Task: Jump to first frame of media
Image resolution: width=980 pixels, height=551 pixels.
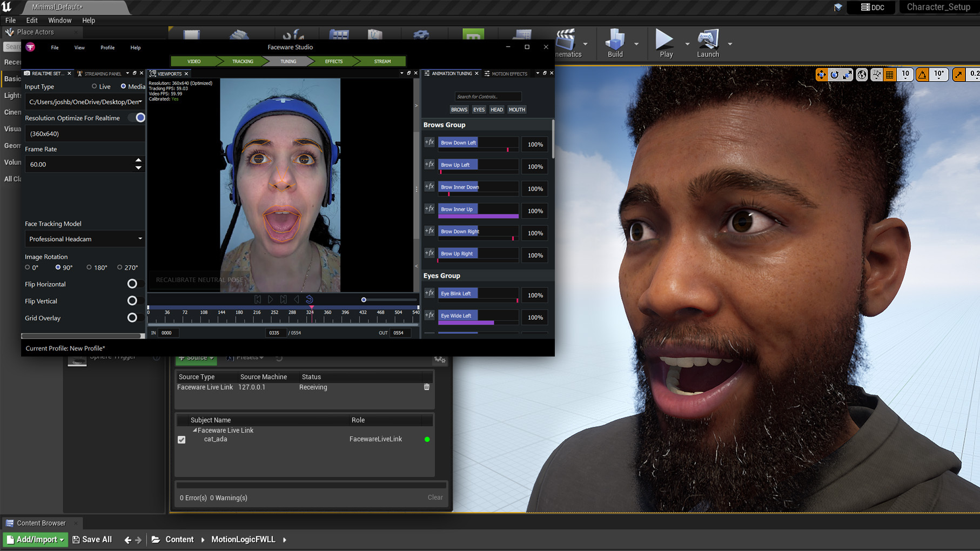Action: [258, 299]
